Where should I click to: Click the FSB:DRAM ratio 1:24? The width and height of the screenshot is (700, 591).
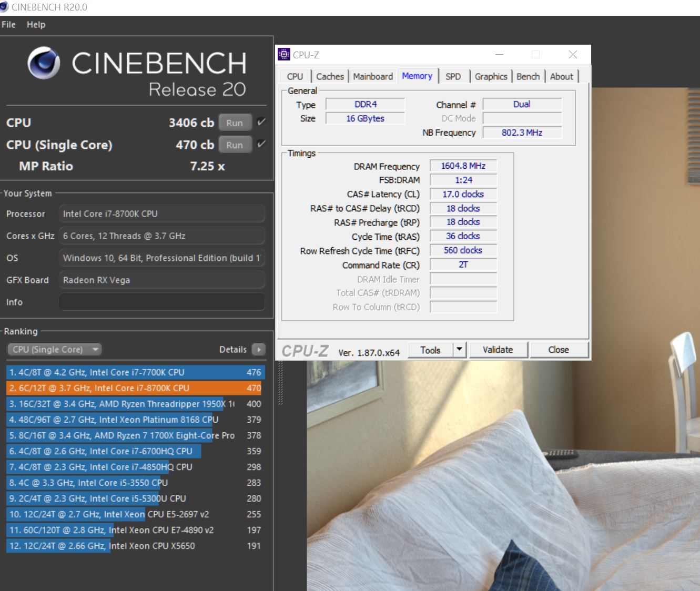click(463, 180)
